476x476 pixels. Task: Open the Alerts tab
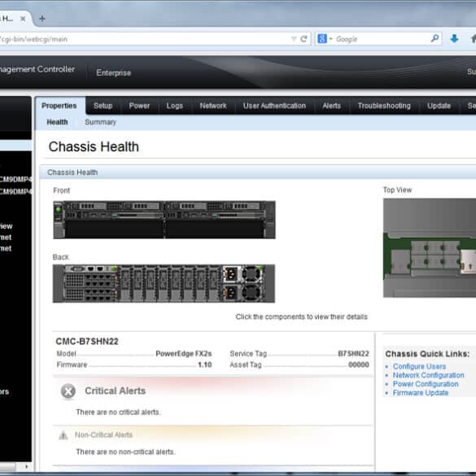click(331, 106)
